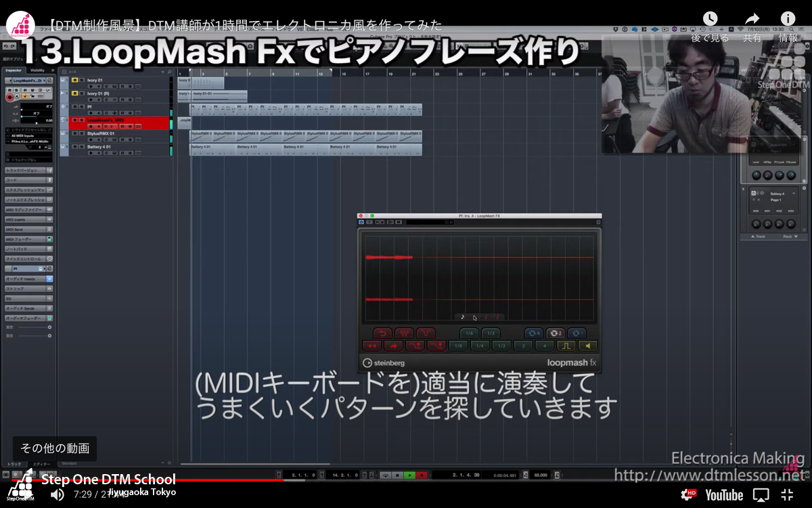The width and height of the screenshot is (812, 508).
Task: Click the blue loop 4 pad
Action: [x=534, y=333]
